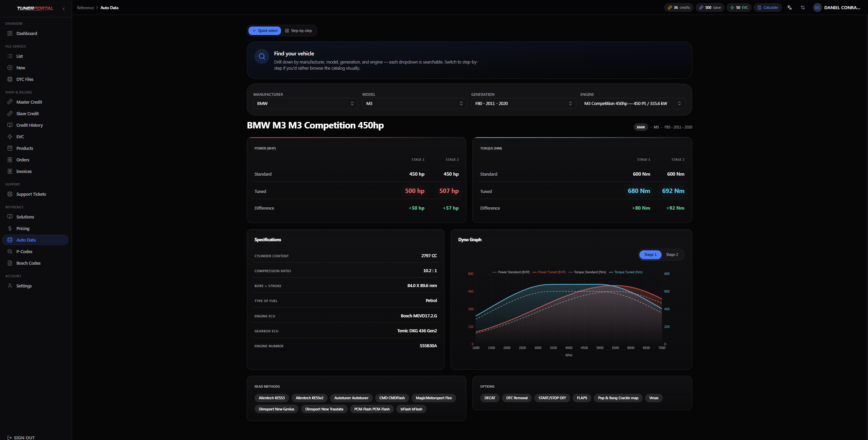Click the TunerPortal logo
The image size is (868, 440).
(x=35, y=8)
